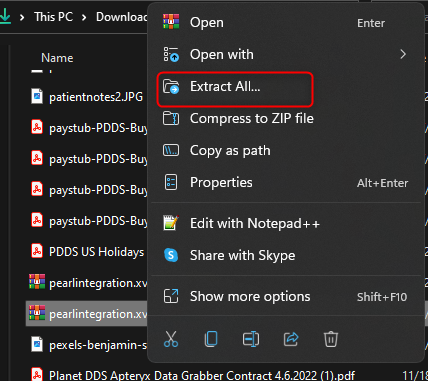This screenshot has width=428, height=381.
Task: Click the Share arrow icon
Action: tap(291, 339)
